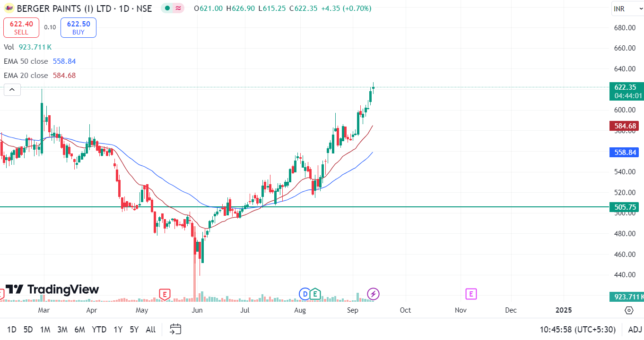
Task: Click the 505.75 horizontal line price label
Action: pos(625,207)
